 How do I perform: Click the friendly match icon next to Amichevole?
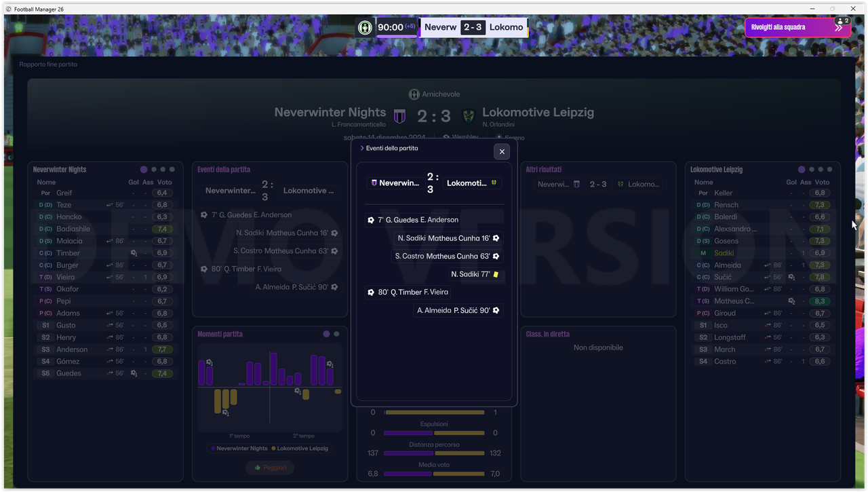[x=414, y=94]
